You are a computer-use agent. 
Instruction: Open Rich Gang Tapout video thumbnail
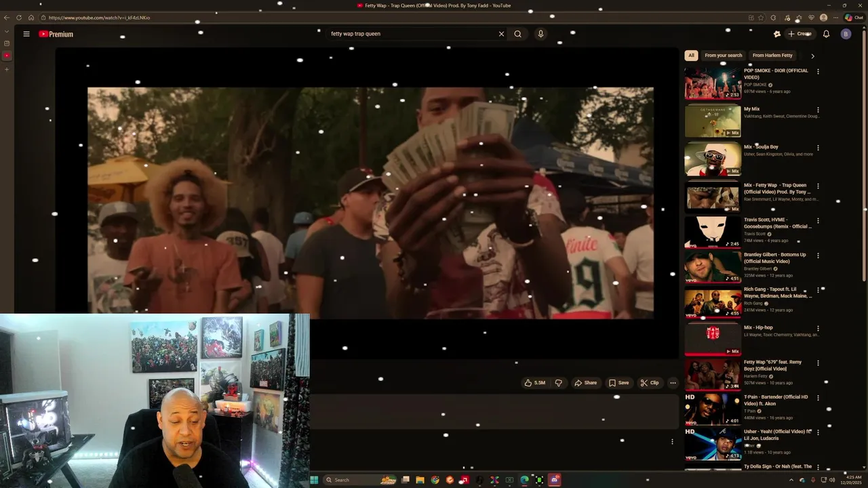pyautogui.click(x=713, y=302)
